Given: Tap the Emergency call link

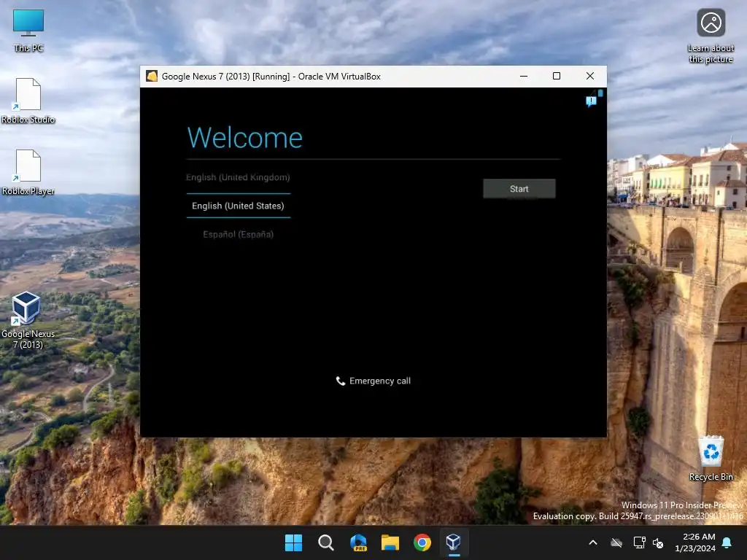Looking at the screenshot, I should click(373, 381).
